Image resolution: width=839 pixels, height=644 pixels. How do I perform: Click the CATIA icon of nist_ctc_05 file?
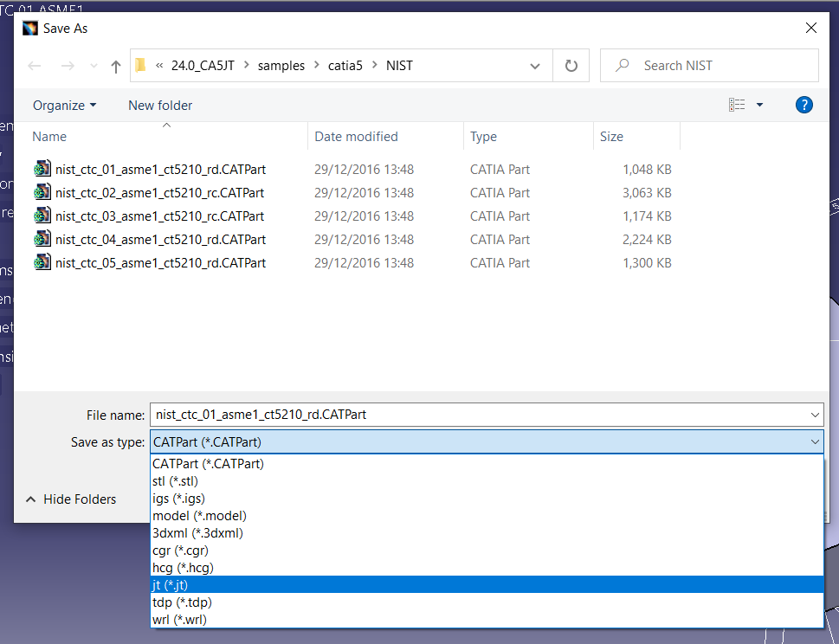(42, 262)
